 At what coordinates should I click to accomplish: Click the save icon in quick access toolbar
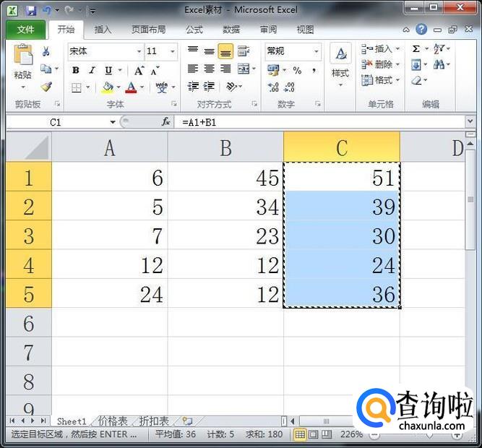click(x=31, y=11)
